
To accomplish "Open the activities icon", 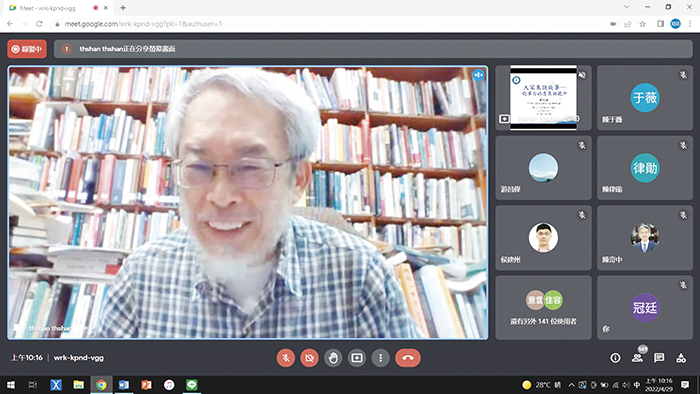I will (x=681, y=358).
